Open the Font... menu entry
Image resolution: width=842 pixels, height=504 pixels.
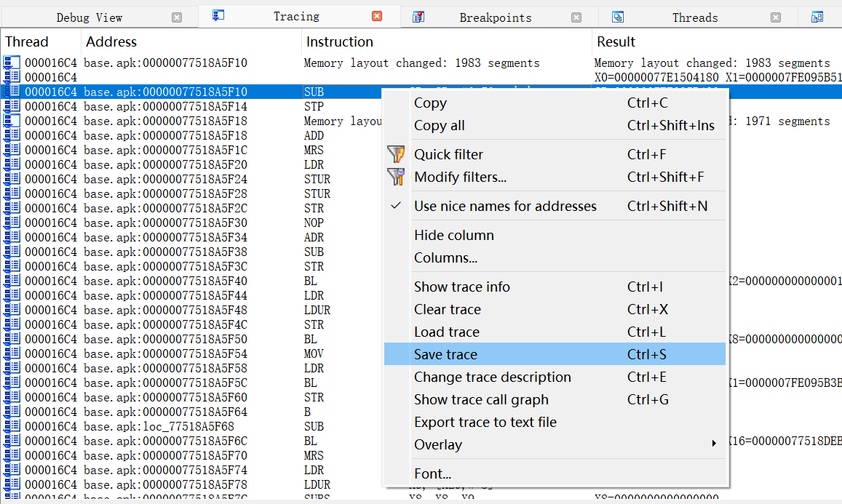click(555, 473)
